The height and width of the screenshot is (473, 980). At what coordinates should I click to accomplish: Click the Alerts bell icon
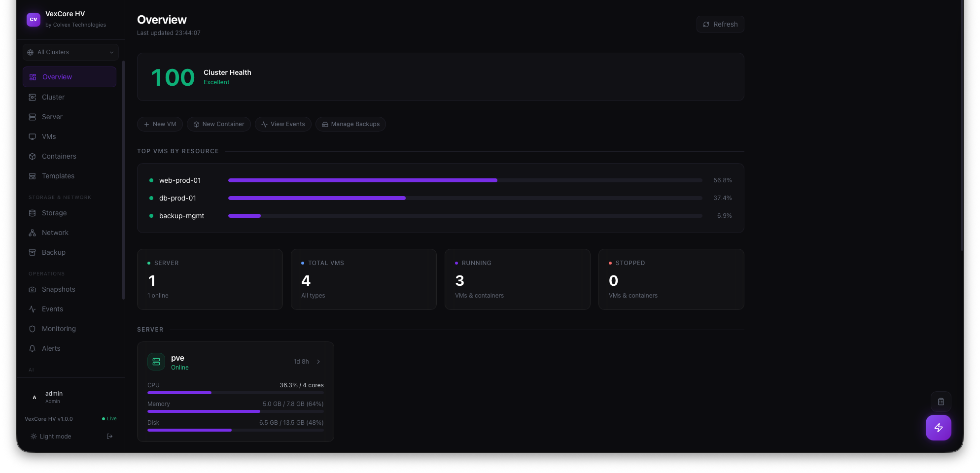32,348
